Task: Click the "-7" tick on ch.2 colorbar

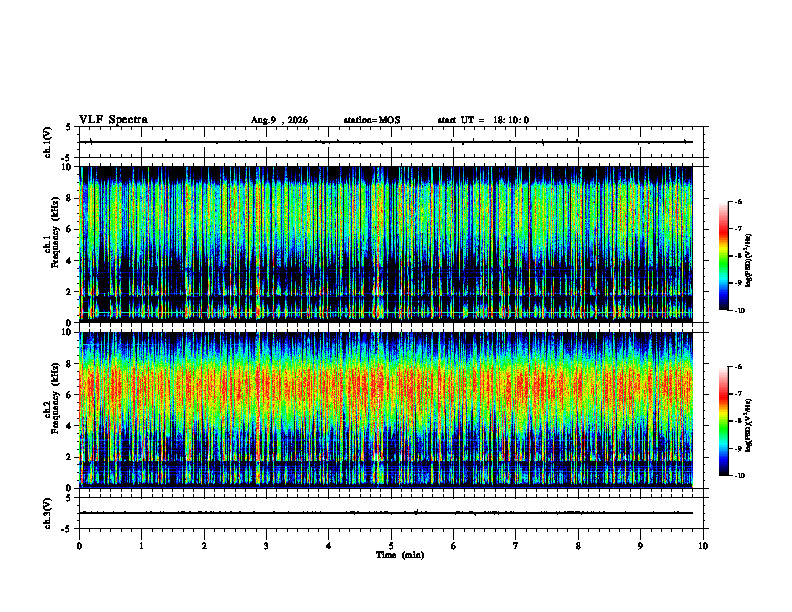Action: pyautogui.click(x=739, y=394)
